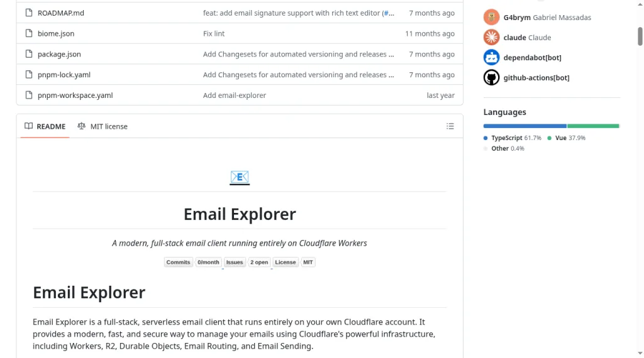Click the Commits 0/month badge

tap(192, 262)
